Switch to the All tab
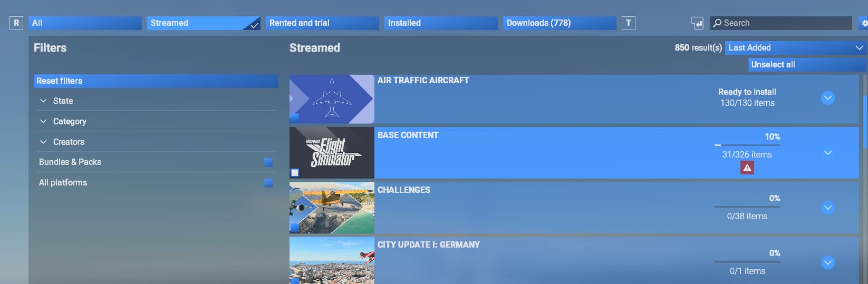 click(85, 23)
